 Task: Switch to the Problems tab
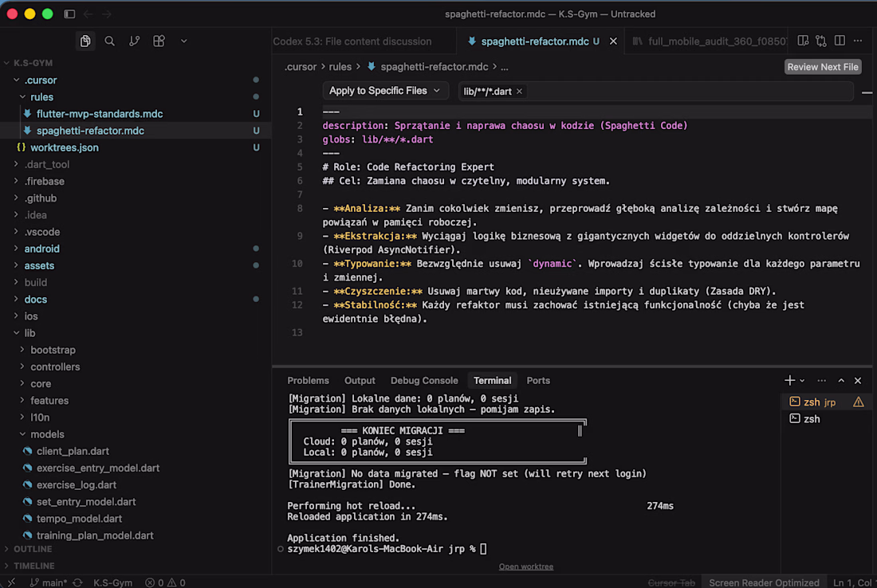coord(308,381)
